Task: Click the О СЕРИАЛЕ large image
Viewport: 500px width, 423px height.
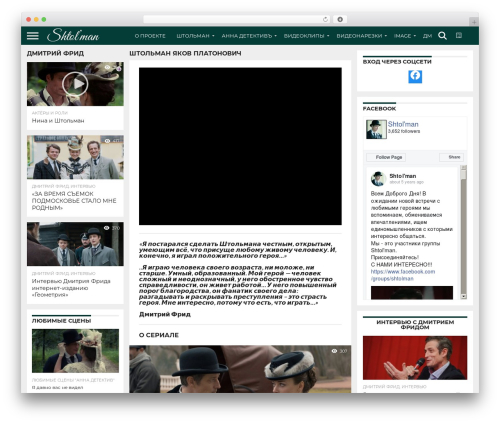Action: 240,369
